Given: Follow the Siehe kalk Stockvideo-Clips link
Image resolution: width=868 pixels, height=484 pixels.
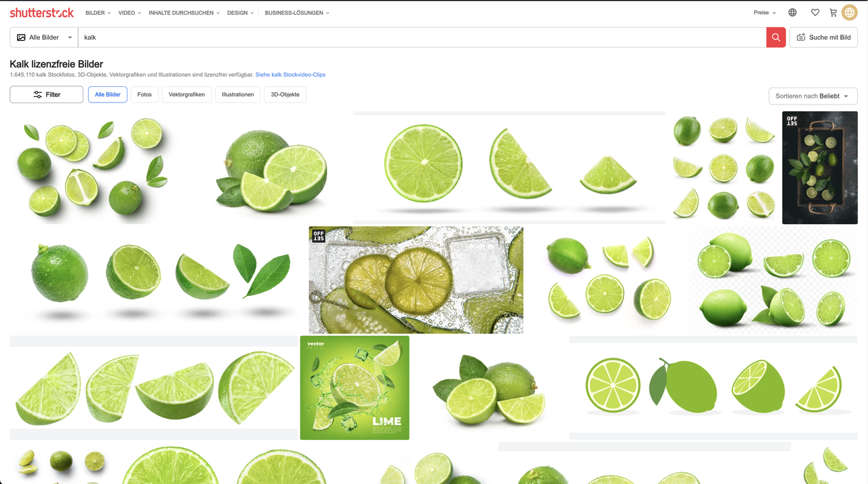Looking at the screenshot, I should click(290, 75).
